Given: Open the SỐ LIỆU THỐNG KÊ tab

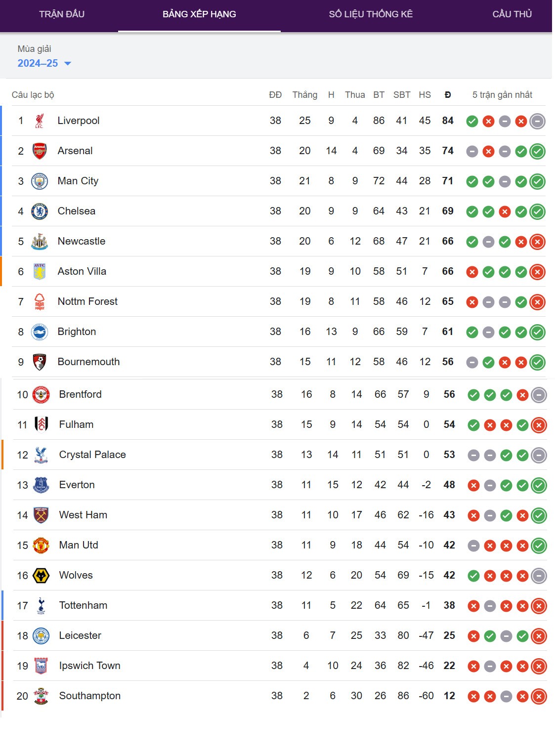Looking at the screenshot, I should click(371, 14).
